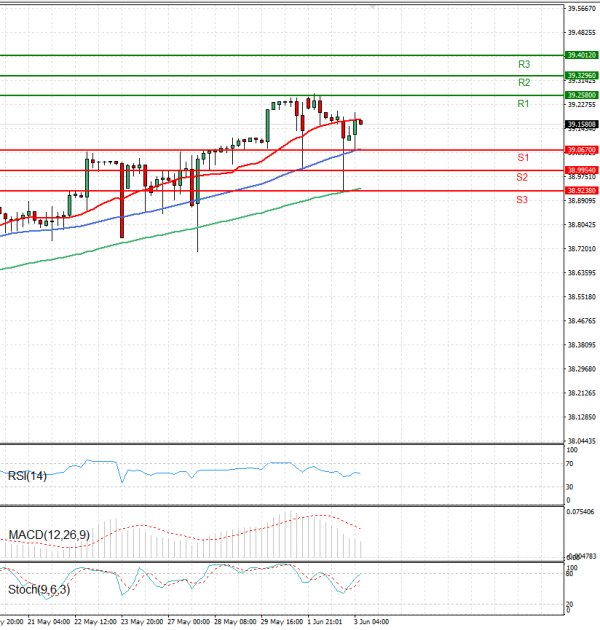Click the R3 resistance label
Screen dimensions: 600x630
pos(524,64)
